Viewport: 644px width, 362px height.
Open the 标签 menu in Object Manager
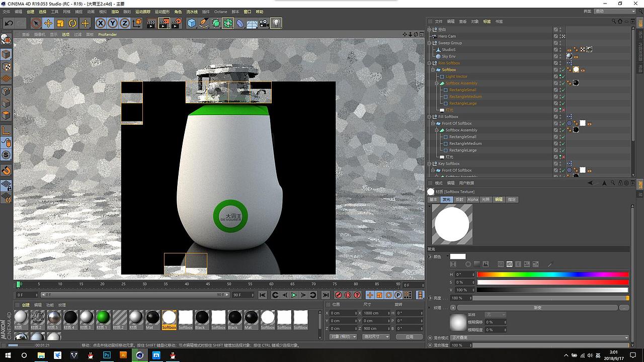pyautogui.click(x=487, y=22)
